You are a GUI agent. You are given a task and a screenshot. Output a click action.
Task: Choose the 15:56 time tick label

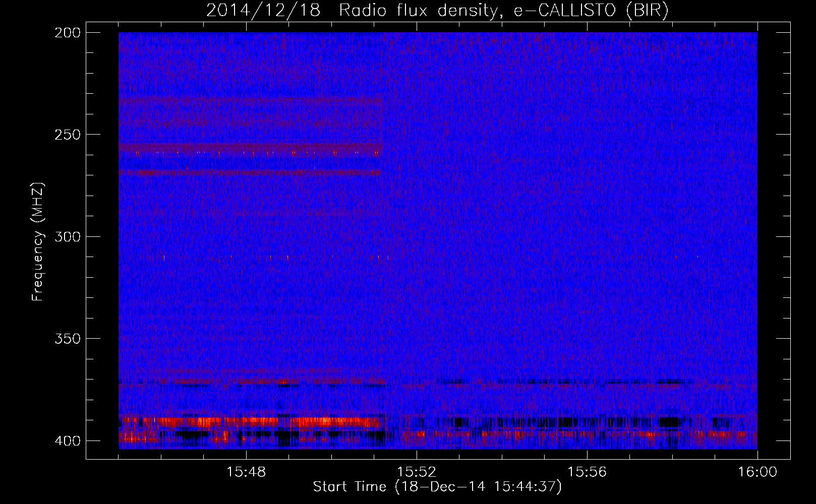587,472
